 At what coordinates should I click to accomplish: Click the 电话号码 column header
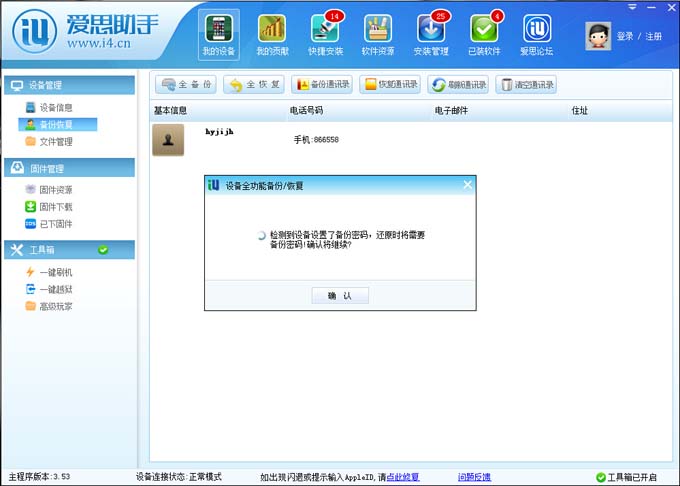(x=306, y=111)
